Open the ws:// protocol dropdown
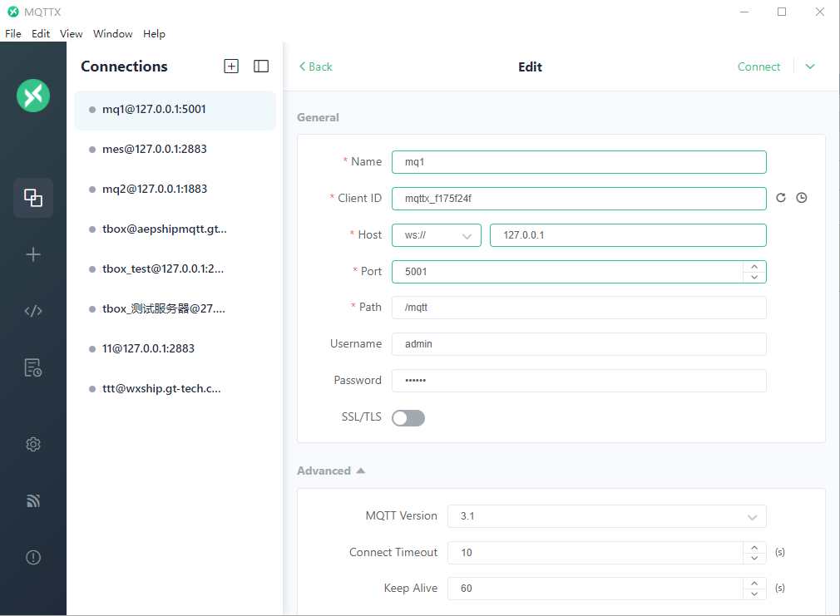Screen dimensions: 840x616 (x=437, y=235)
